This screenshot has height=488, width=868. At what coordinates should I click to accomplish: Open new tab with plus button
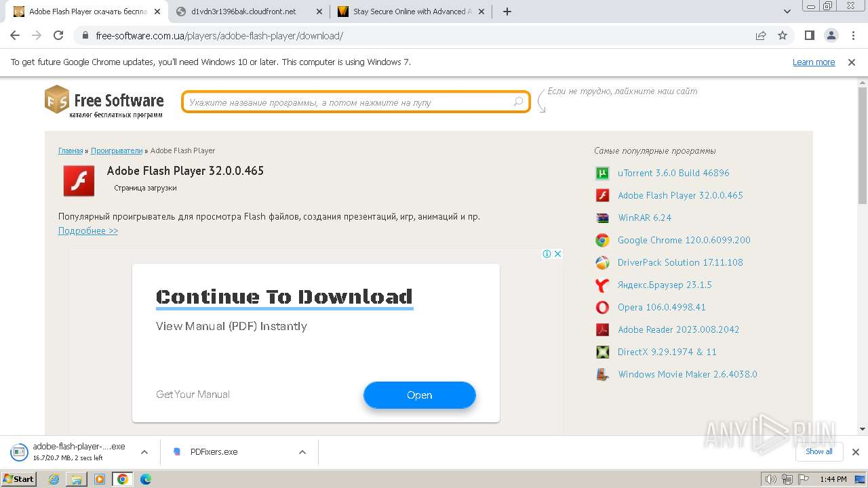(507, 12)
